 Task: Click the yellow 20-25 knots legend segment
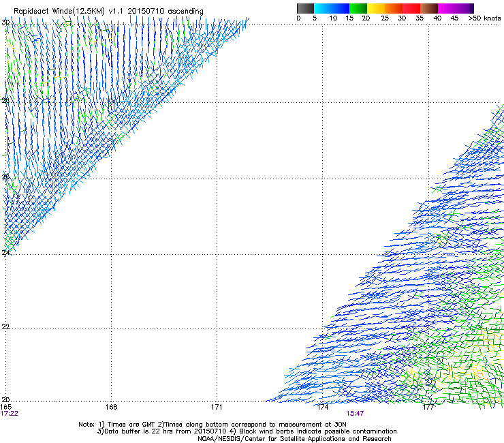(376, 8)
